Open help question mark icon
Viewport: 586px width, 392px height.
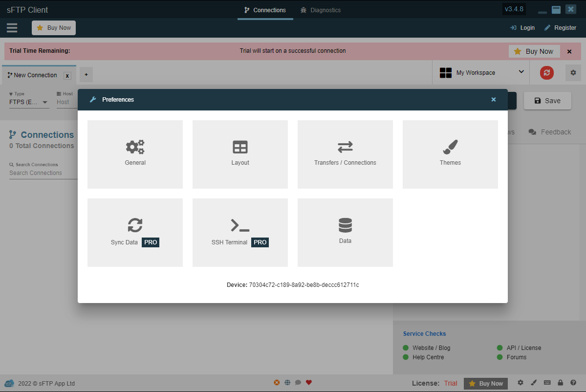point(573,383)
